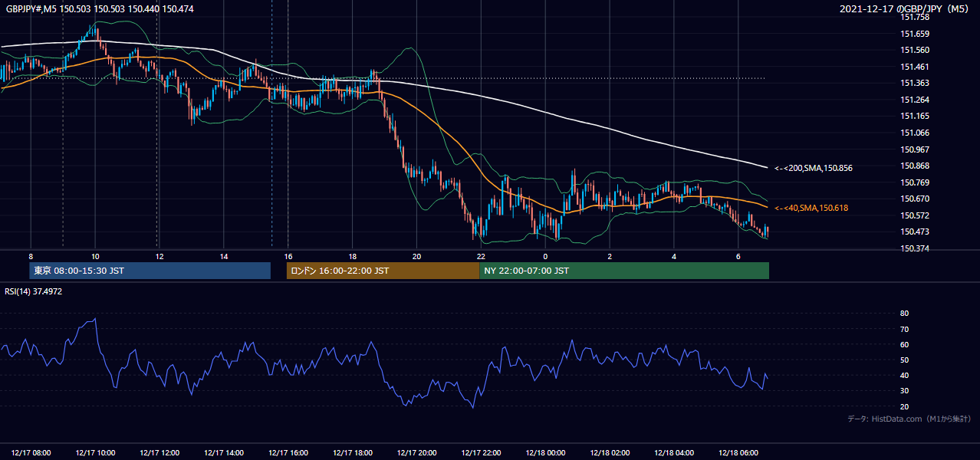This screenshot has width=980, height=460.
Task: Click the NY 22:00-07:00 JST session bar
Action: tap(624, 271)
